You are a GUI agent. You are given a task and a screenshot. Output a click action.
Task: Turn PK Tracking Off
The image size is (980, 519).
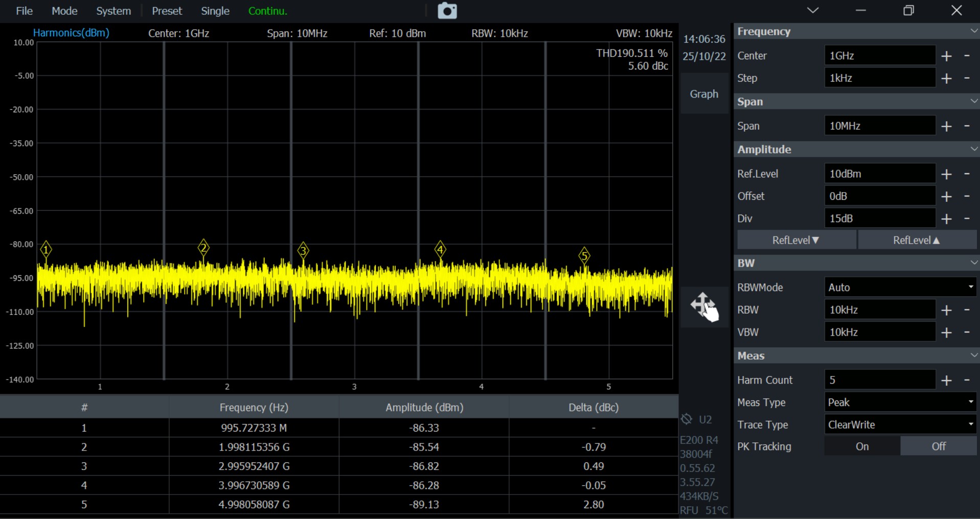938,446
